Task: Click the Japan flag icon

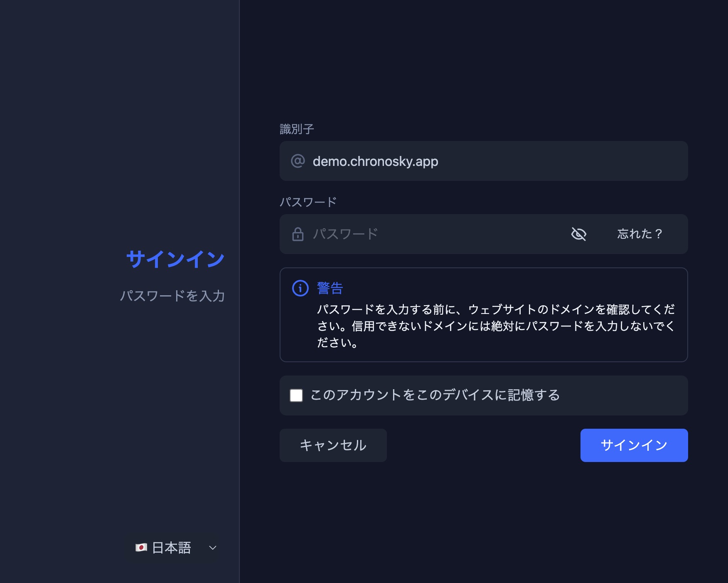Action: click(141, 548)
